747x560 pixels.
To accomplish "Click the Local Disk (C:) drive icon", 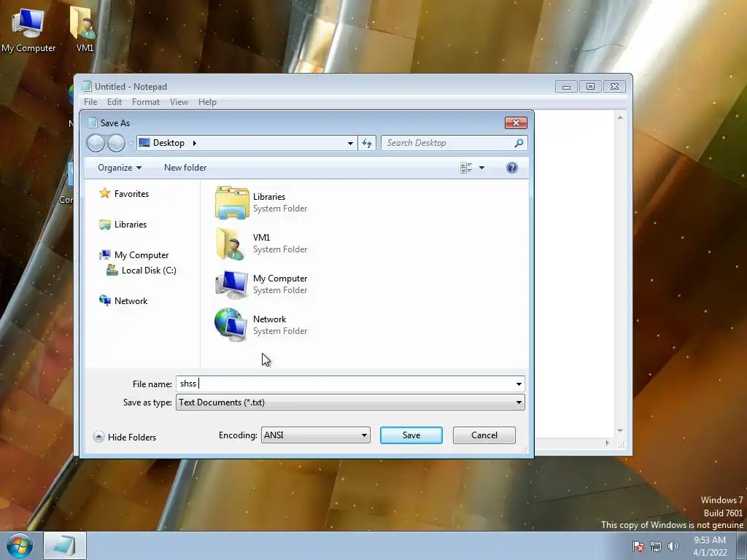I will coord(112,270).
